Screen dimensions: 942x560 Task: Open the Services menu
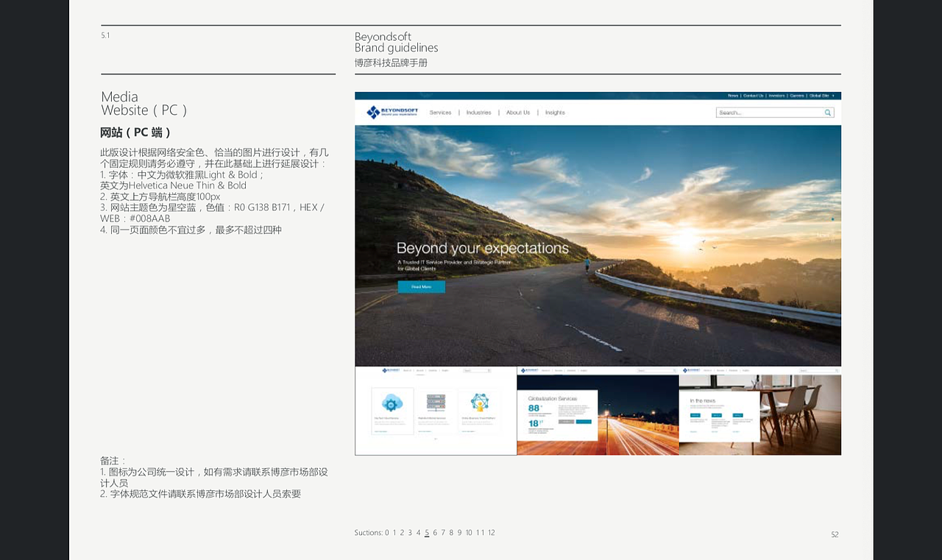[440, 112]
